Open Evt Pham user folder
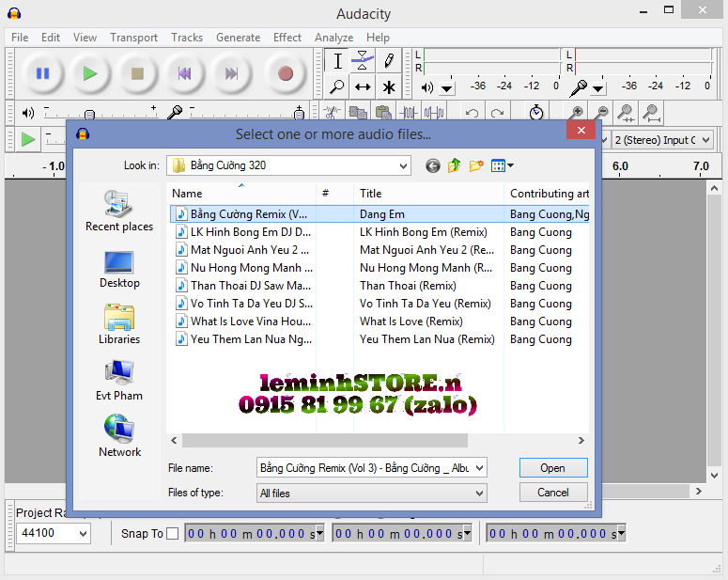Image resolution: width=728 pixels, height=580 pixels. pos(119,381)
